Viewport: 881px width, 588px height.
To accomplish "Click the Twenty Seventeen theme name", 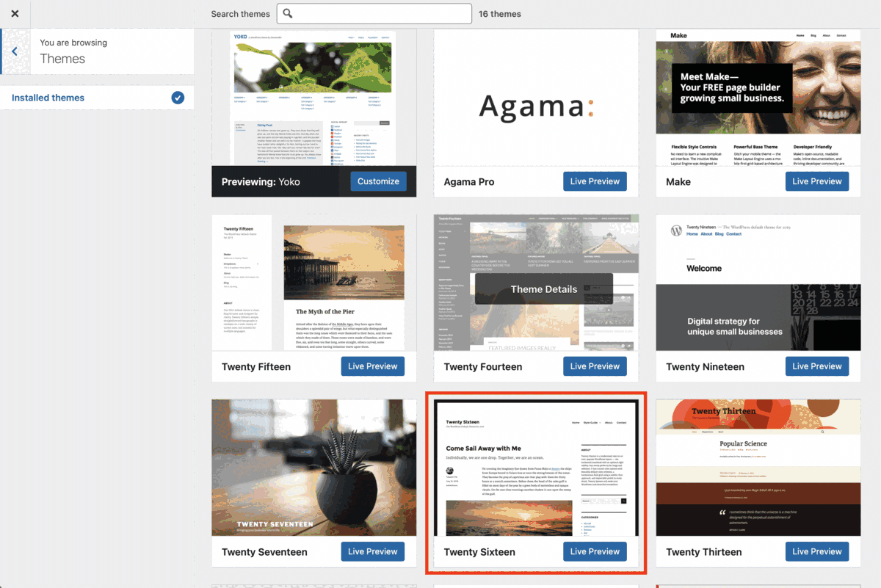I will coord(264,552).
